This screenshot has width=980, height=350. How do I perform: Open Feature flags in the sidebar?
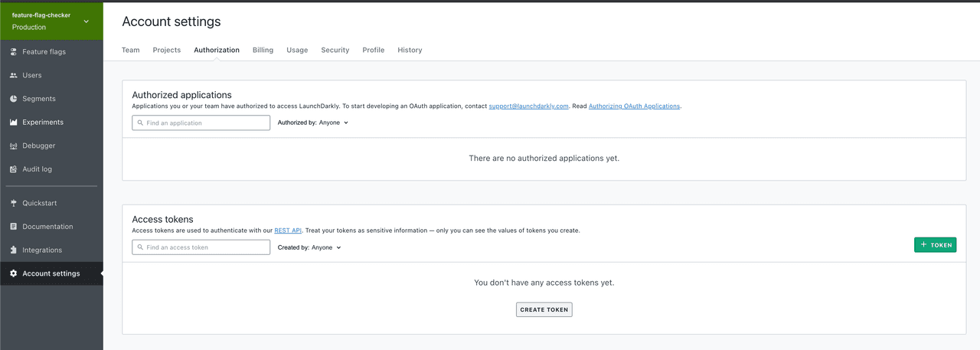[x=51, y=52]
